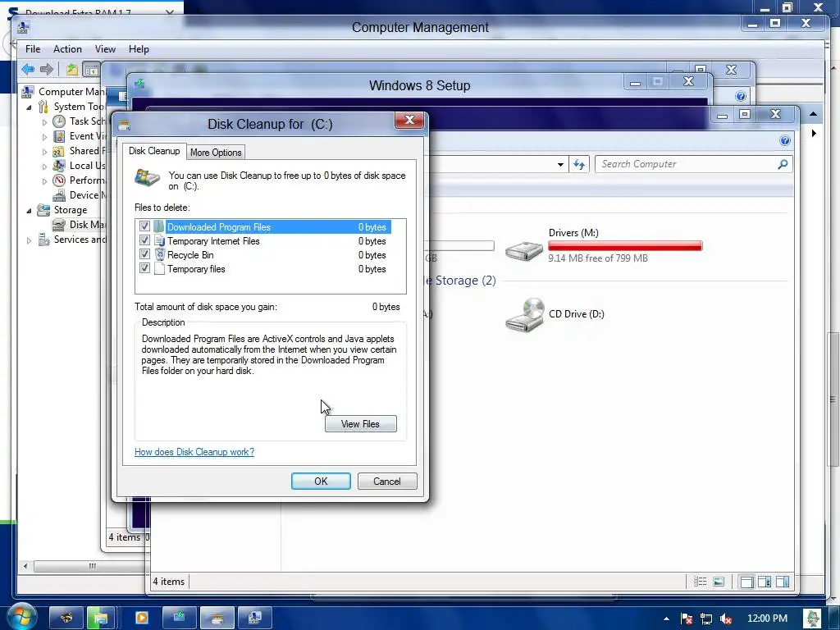Click the Forward arrow in Computer Management toolbar

point(47,69)
